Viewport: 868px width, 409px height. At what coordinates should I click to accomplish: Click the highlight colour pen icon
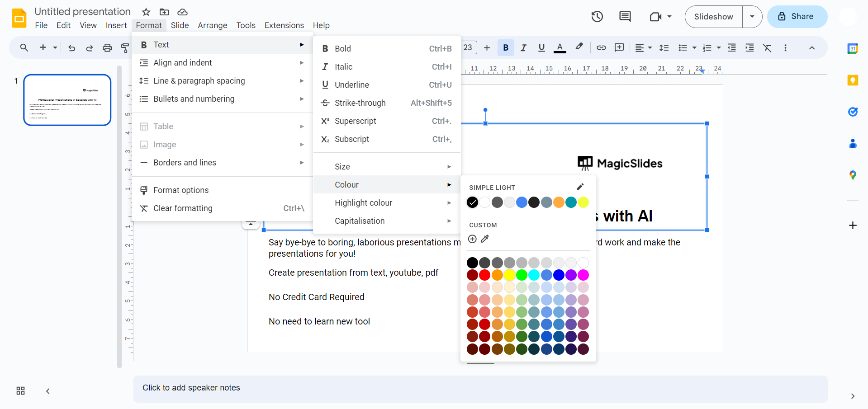click(x=579, y=47)
